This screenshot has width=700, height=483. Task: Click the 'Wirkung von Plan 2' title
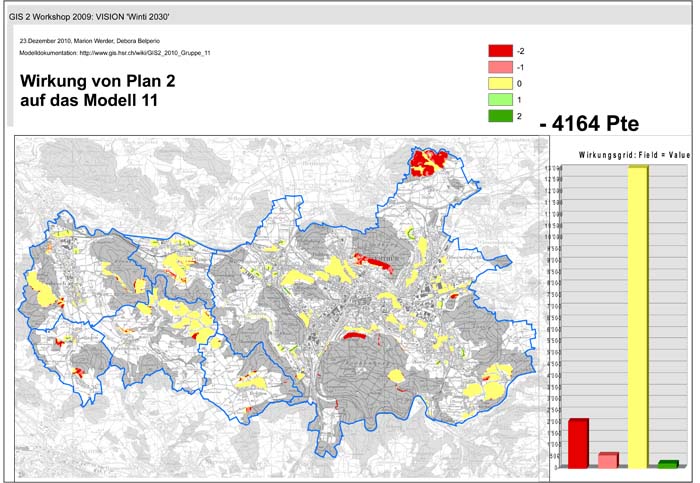click(x=100, y=81)
